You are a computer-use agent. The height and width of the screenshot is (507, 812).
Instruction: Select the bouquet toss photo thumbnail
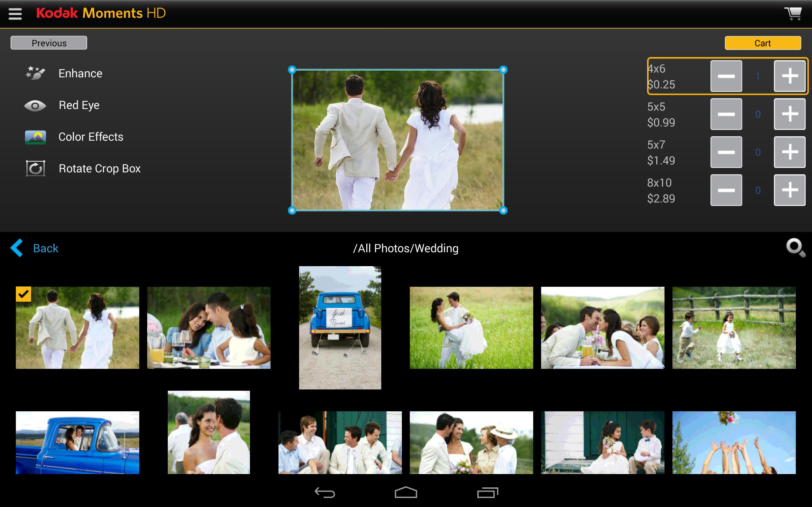click(x=734, y=442)
